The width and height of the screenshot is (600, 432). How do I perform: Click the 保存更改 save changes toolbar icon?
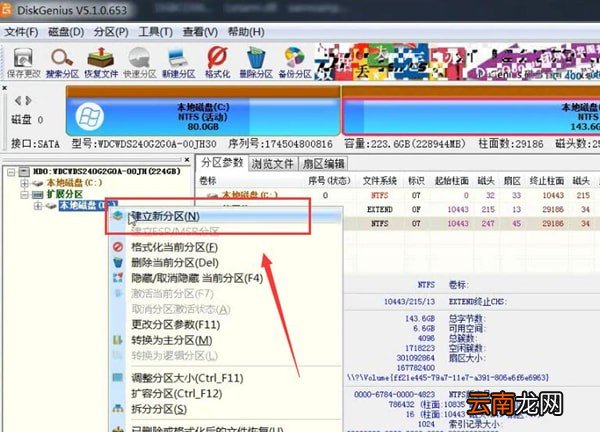pos(23,62)
